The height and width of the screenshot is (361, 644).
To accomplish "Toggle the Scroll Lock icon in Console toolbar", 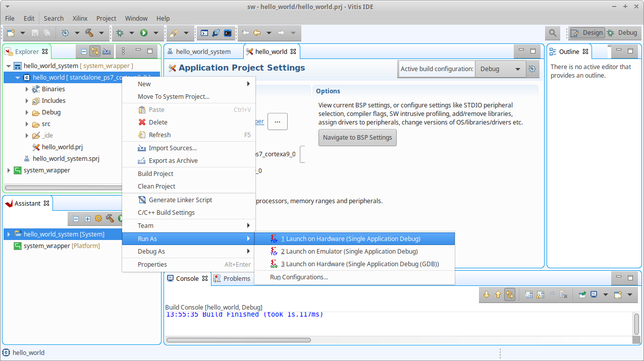I will (540, 294).
